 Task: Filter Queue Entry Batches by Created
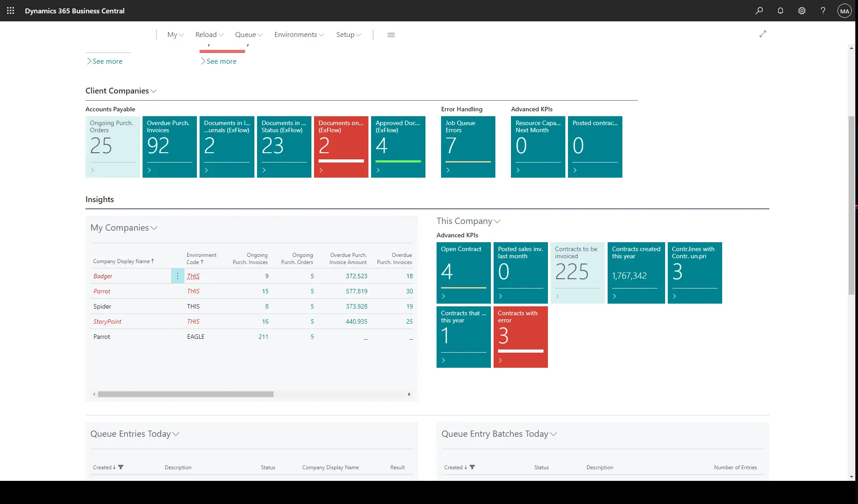pos(472,467)
